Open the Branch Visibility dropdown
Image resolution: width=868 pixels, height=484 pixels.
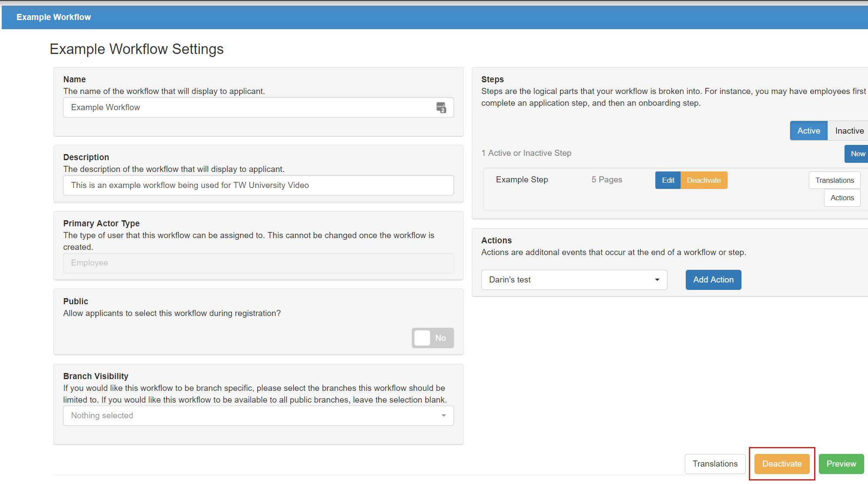pos(258,416)
